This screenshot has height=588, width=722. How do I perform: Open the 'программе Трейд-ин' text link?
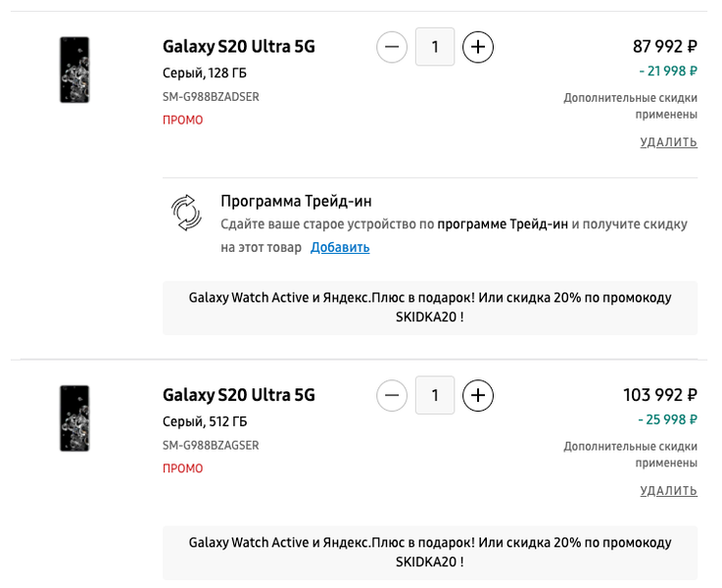pos(503,224)
